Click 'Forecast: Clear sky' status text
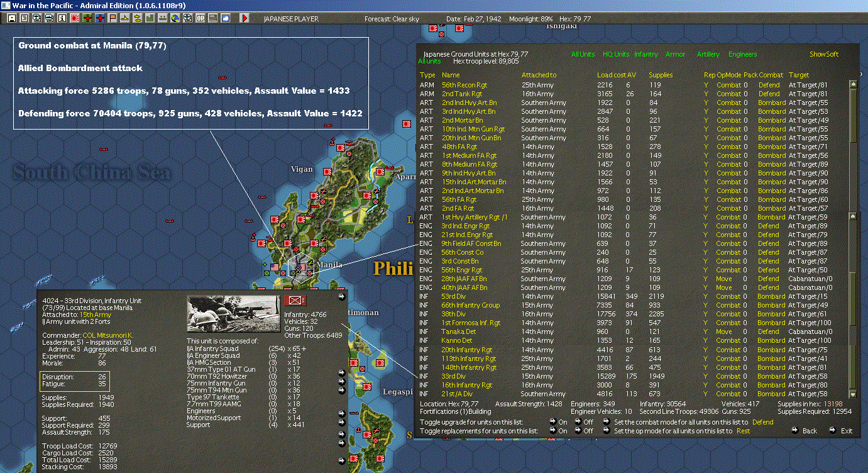Image resolution: width=868 pixels, height=473 pixels. click(392, 19)
